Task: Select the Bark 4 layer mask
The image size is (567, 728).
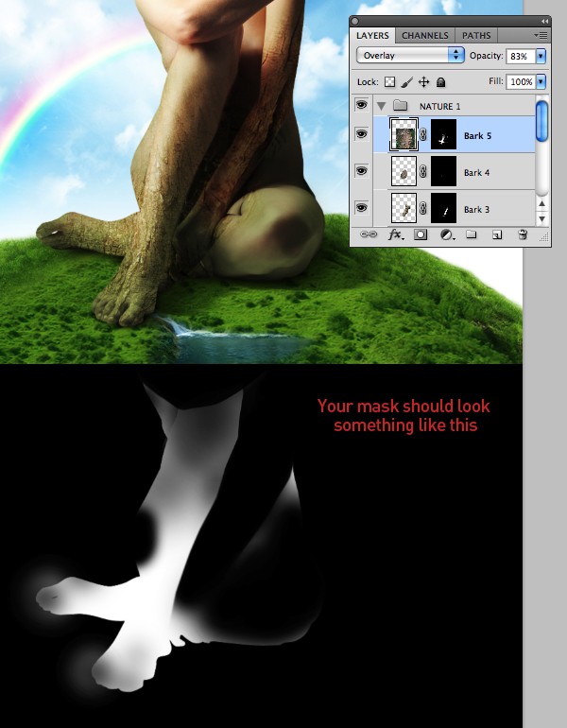Action: pos(443,171)
